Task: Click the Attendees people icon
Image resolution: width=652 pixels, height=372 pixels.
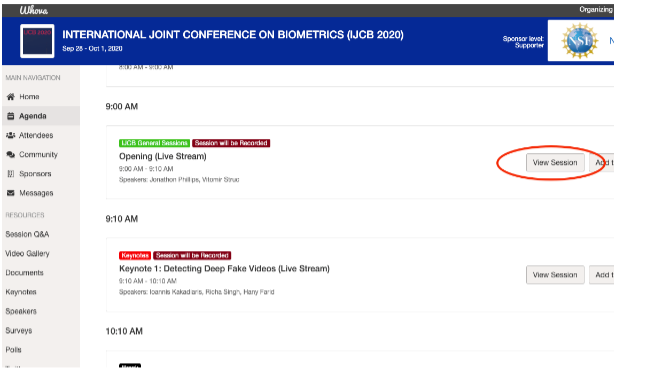Action: (x=10, y=135)
